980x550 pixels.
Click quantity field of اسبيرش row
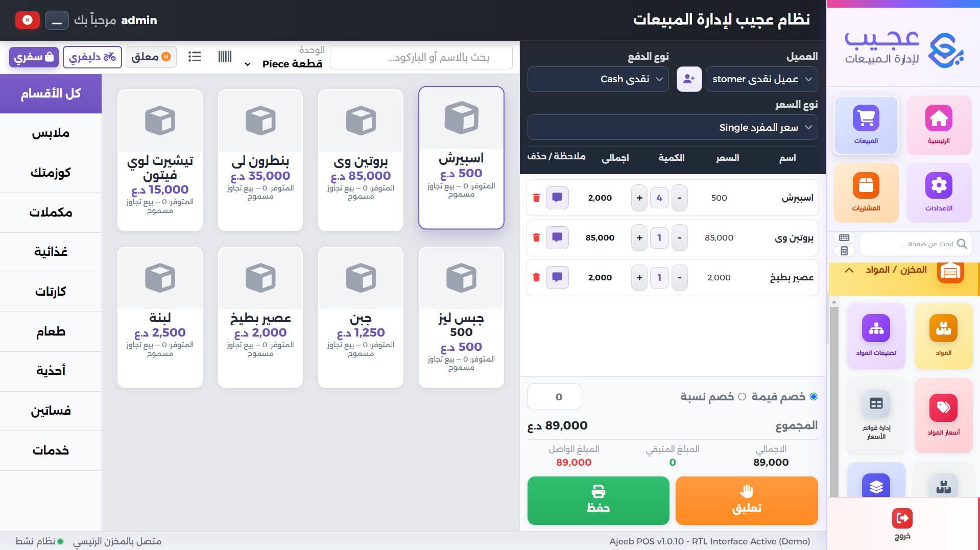[659, 198]
